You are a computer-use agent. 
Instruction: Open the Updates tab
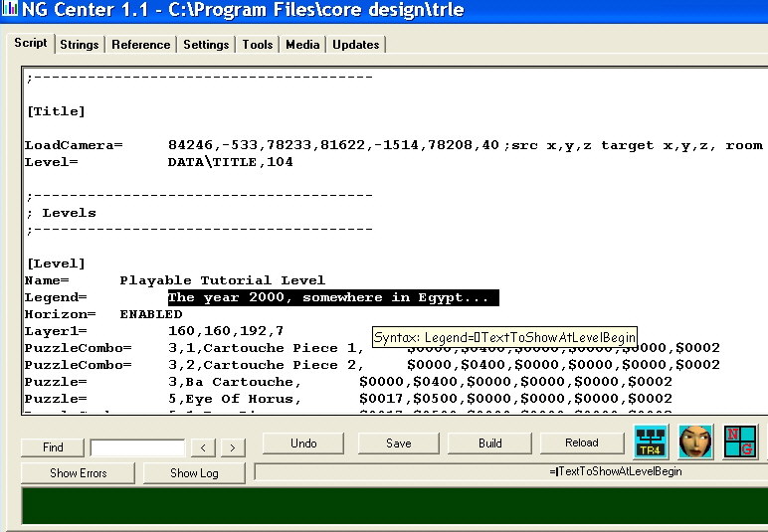[x=355, y=45]
